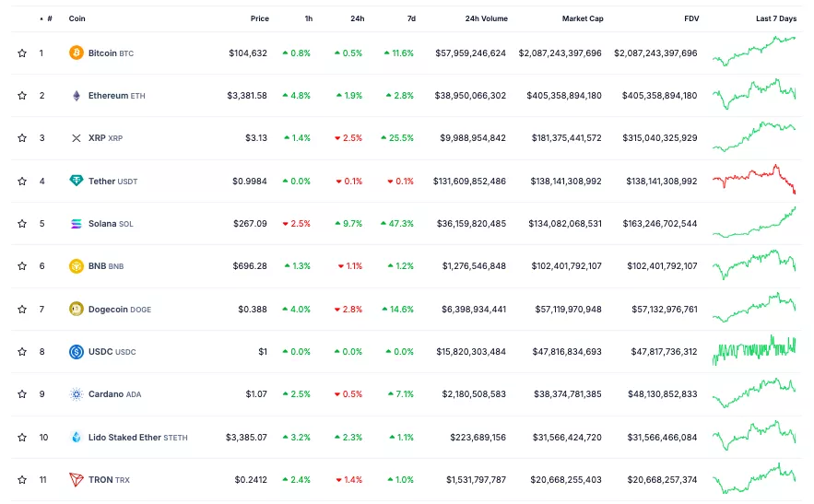The image size is (814, 504).
Task: Sort by Market Cap column header
Action: tap(582, 18)
